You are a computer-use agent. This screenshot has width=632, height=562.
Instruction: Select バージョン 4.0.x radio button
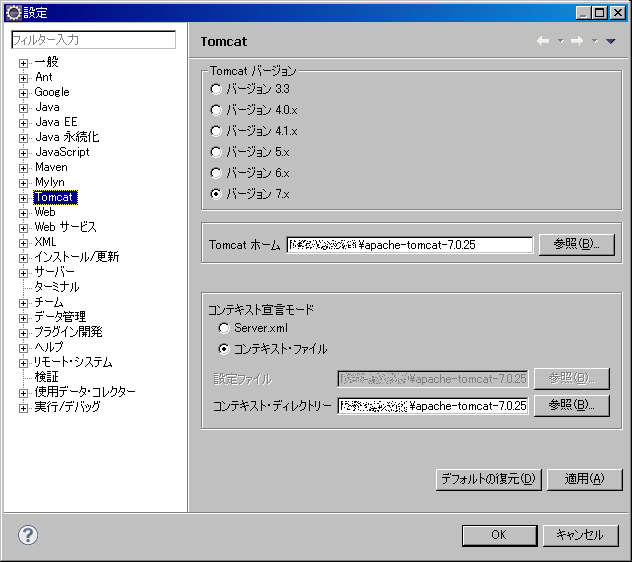(216, 110)
